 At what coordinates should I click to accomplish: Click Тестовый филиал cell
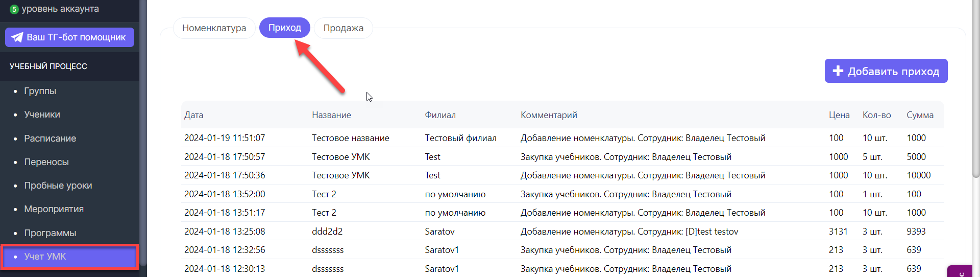click(x=460, y=138)
